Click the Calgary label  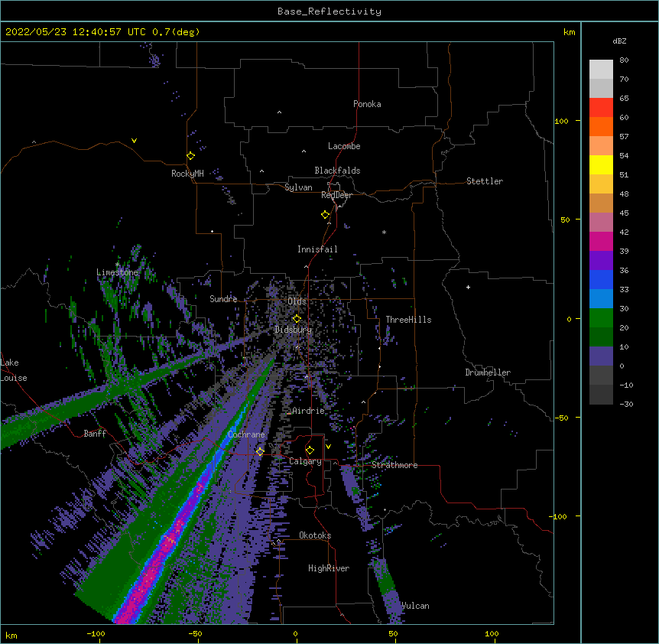point(305,461)
